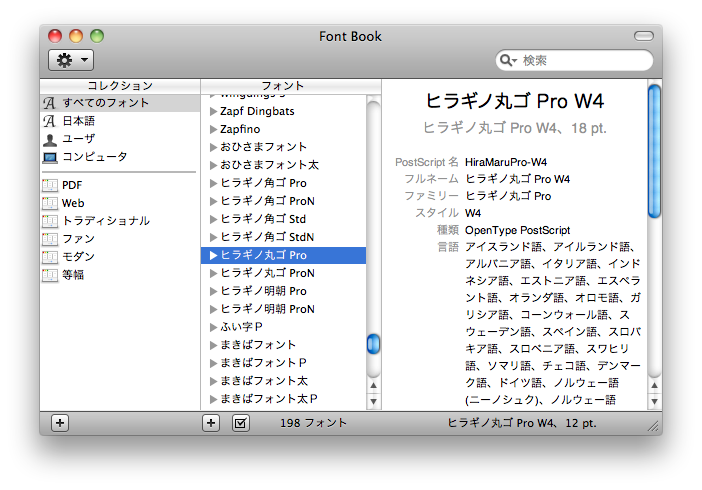
Task: Select Zapf Dingbats in font list
Action: (x=257, y=111)
